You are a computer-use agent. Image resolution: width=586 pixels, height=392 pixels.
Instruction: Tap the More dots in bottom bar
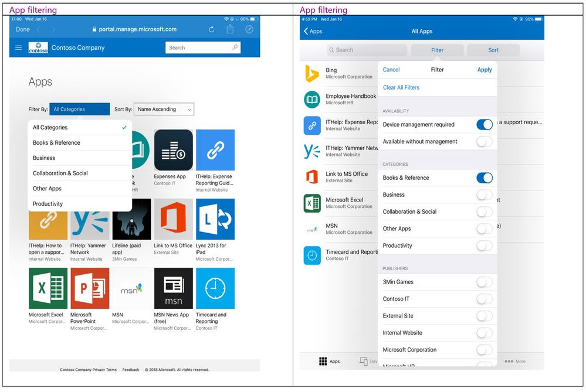[509, 362]
